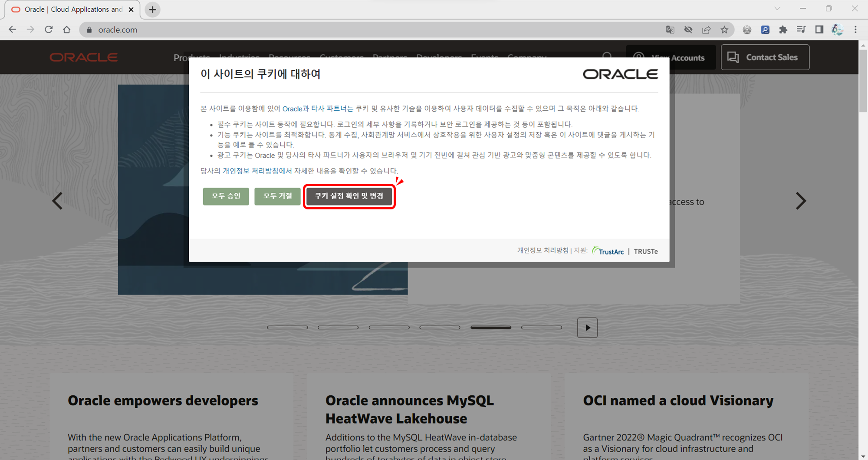
Task: Open the Extensions puzzle piece icon
Action: [x=783, y=30]
